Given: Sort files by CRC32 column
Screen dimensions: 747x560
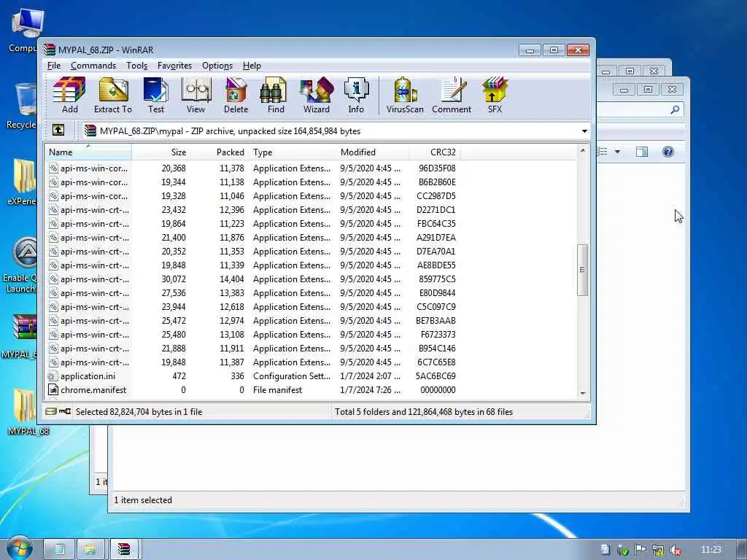Looking at the screenshot, I should (x=435, y=152).
